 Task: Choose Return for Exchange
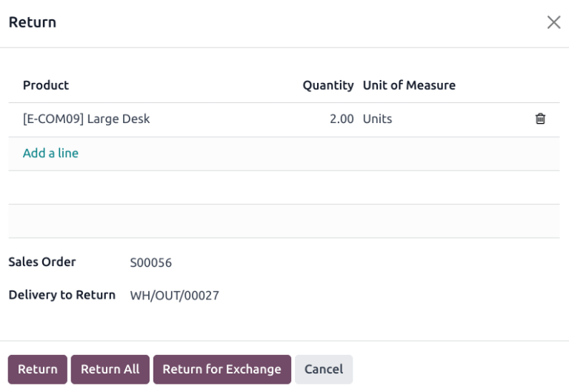pyautogui.click(x=222, y=369)
